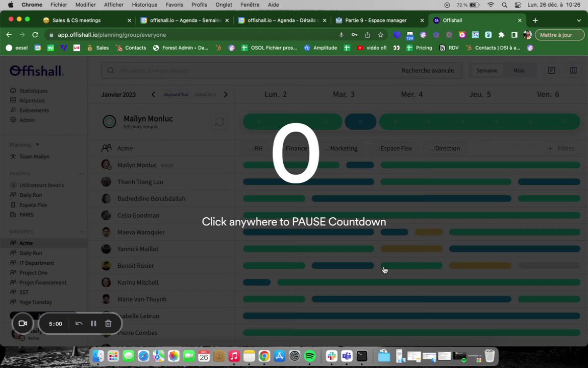Screen dimensions: 588x368
Task: Open Slack from the dock
Action: pyautogui.click(x=331, y=356)
